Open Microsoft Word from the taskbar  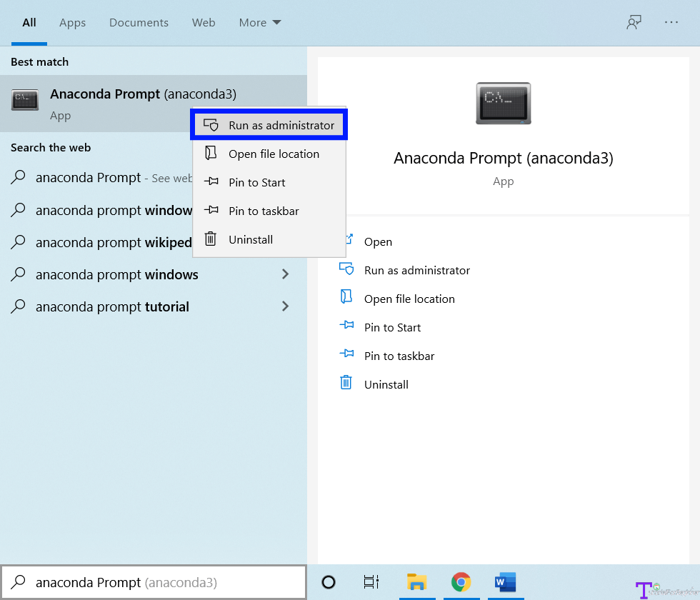tap(505, 582)
